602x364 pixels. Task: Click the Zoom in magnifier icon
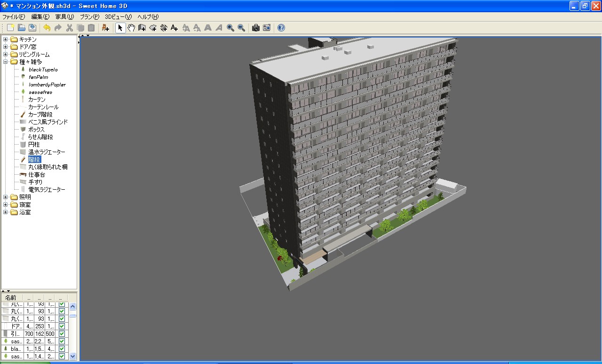pos(230,28)
